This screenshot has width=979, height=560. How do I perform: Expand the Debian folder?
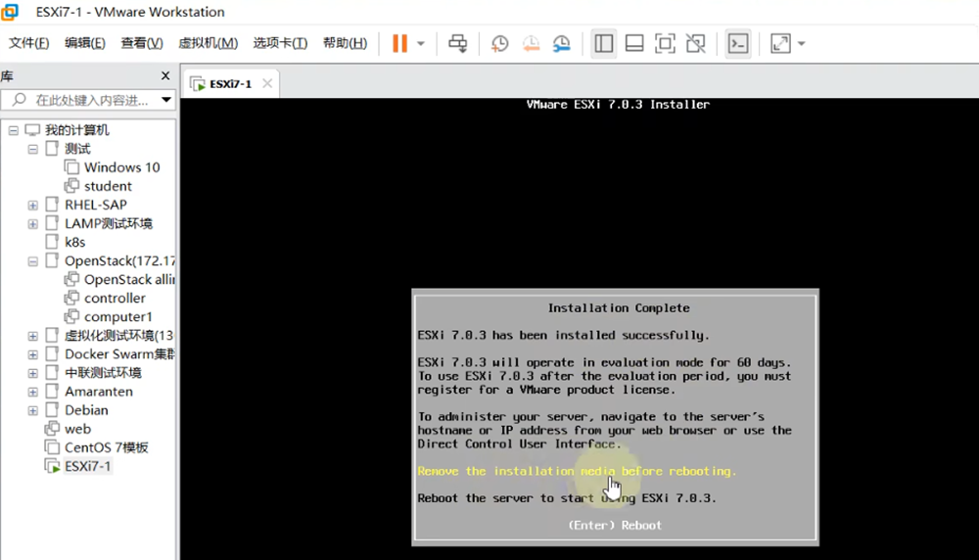tap(32, 411)
